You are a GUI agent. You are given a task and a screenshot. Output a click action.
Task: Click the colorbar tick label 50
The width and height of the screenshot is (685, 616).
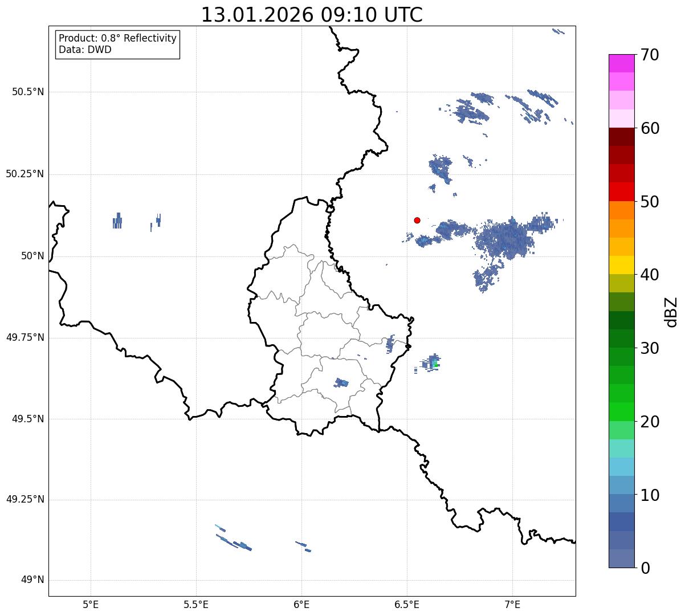[x=650, y=202]
